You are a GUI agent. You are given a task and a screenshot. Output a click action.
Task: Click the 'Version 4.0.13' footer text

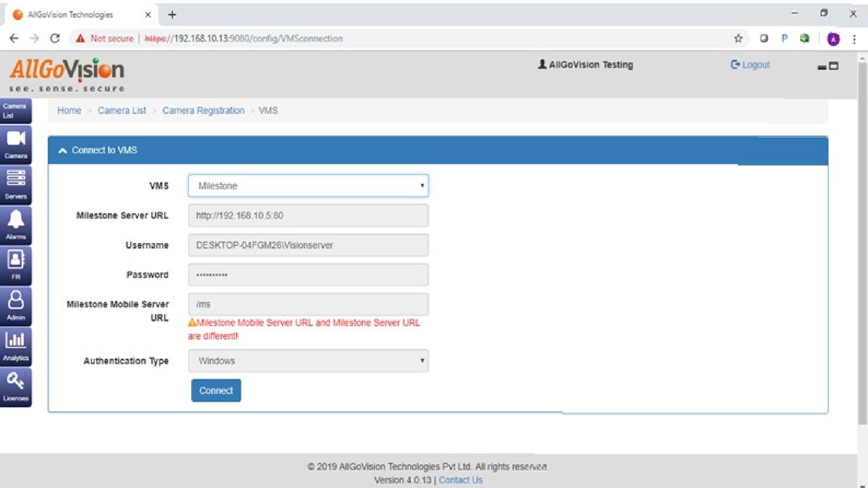click(x=403, y=480)
